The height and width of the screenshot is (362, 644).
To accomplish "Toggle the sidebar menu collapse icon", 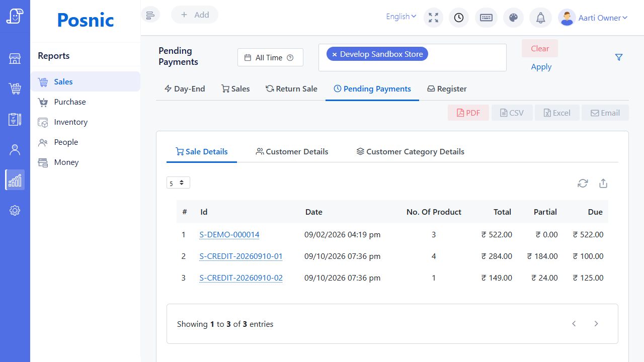I will [x=150, y=15].
